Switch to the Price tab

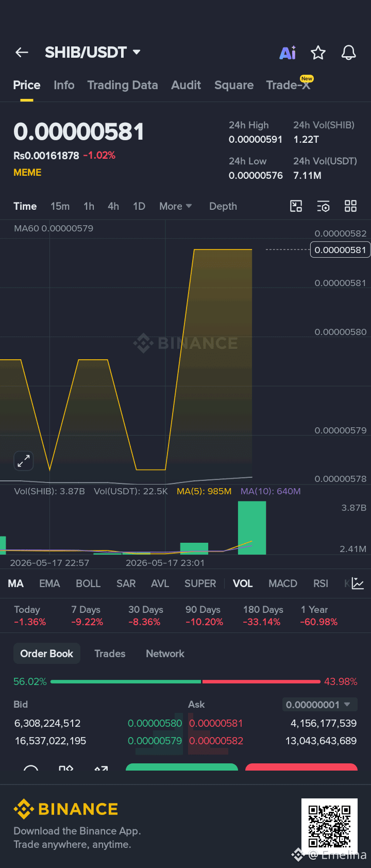[x=27, y=85]
